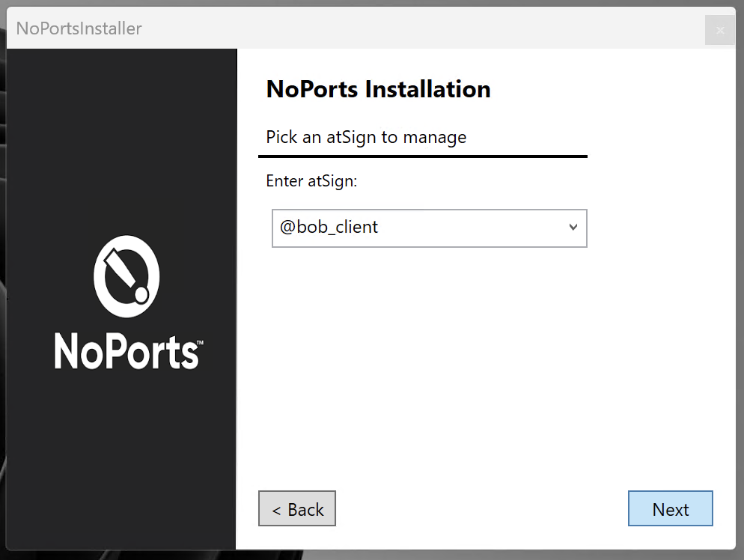Screen dimensions: 744x560
Task: Click the white dot on the logo ring
Action: (x=141, y=293)
